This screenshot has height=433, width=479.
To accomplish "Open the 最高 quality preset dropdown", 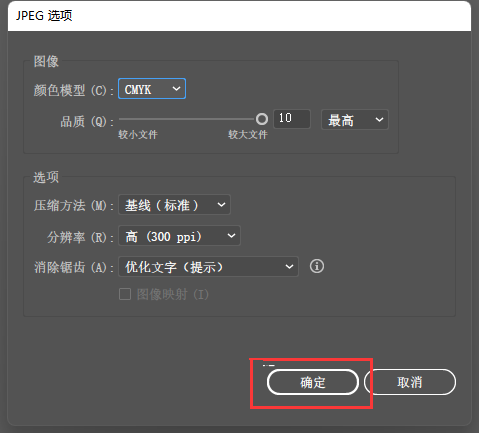I will pyautogui.click(x=355, y=120).
